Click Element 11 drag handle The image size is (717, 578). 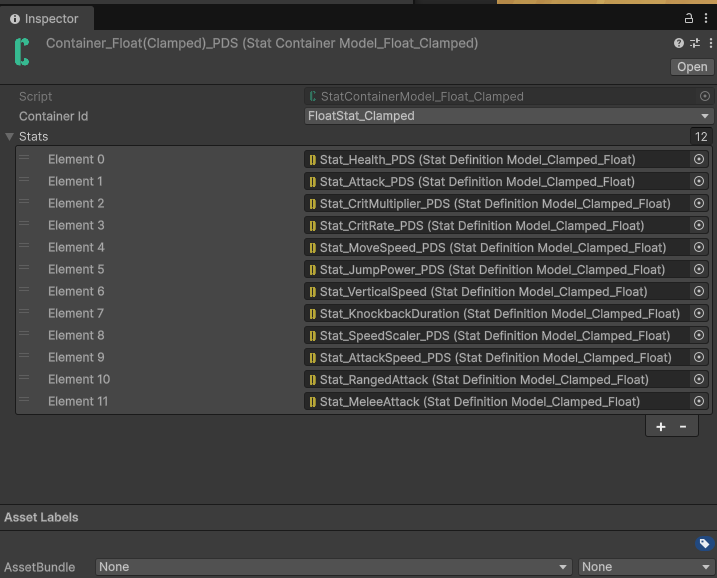[x=24, y=399]
